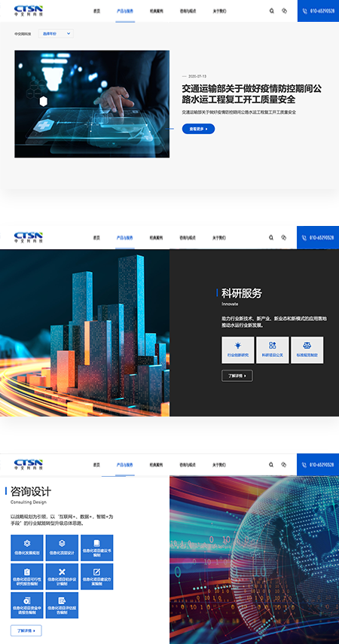
Task: Click phone number button in 科研服务 page header
Action: click(318, 237)
